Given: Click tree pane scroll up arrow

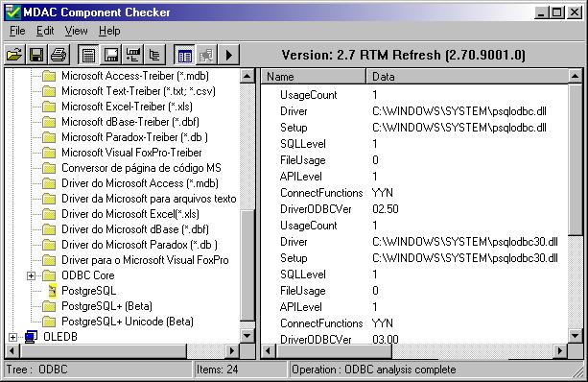Looking at the screenshot, I should pos(247,77).
